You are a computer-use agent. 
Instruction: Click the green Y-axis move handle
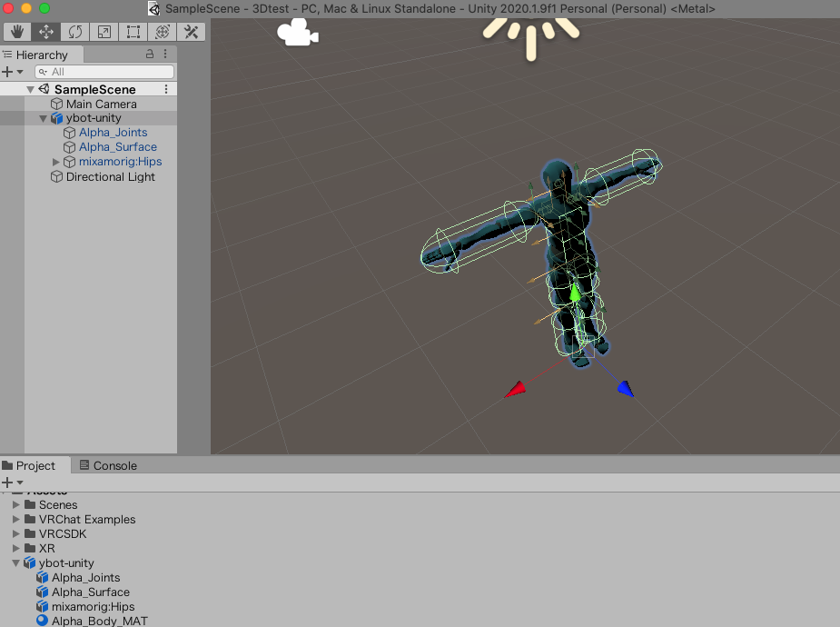pos(575,292)
